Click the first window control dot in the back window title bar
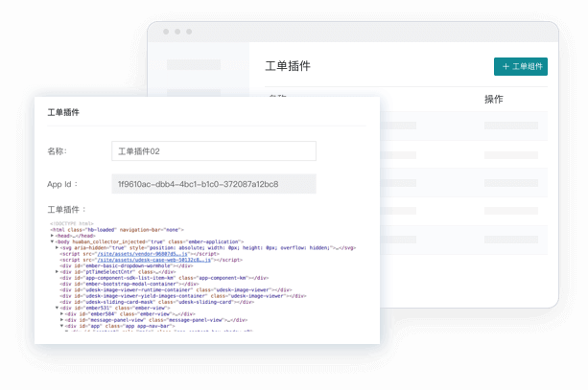The image size is (588, 390). coord(166,32)
